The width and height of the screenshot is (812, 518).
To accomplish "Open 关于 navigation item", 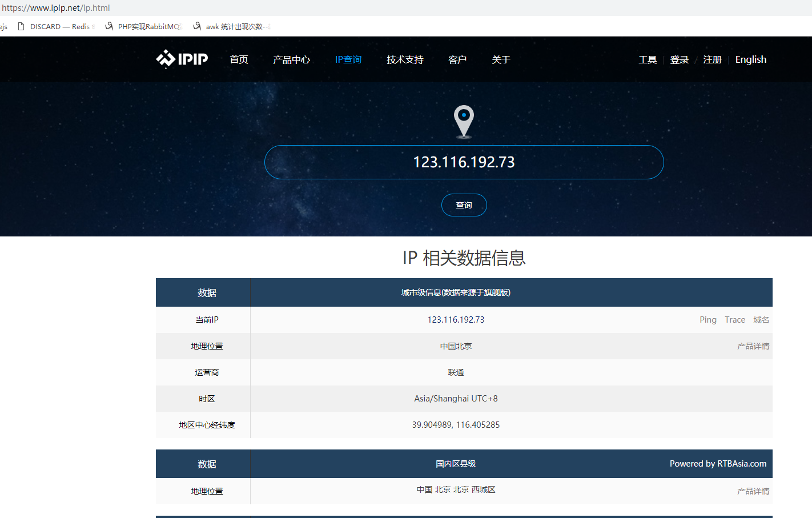I will point(501,60).
